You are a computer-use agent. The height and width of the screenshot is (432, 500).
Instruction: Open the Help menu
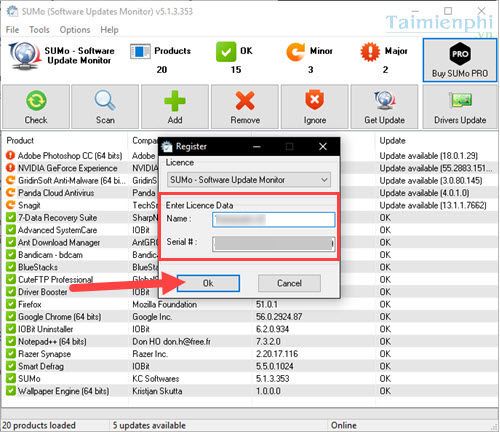tap(109, 30)
